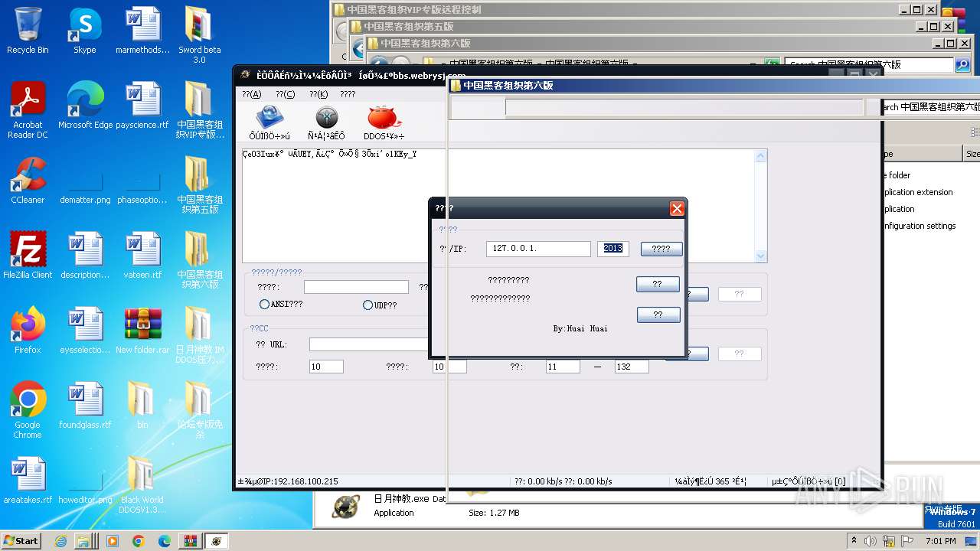Open the Google Chrome desktop shortcut
Screen dimensions: 980x551
point(28,410)
